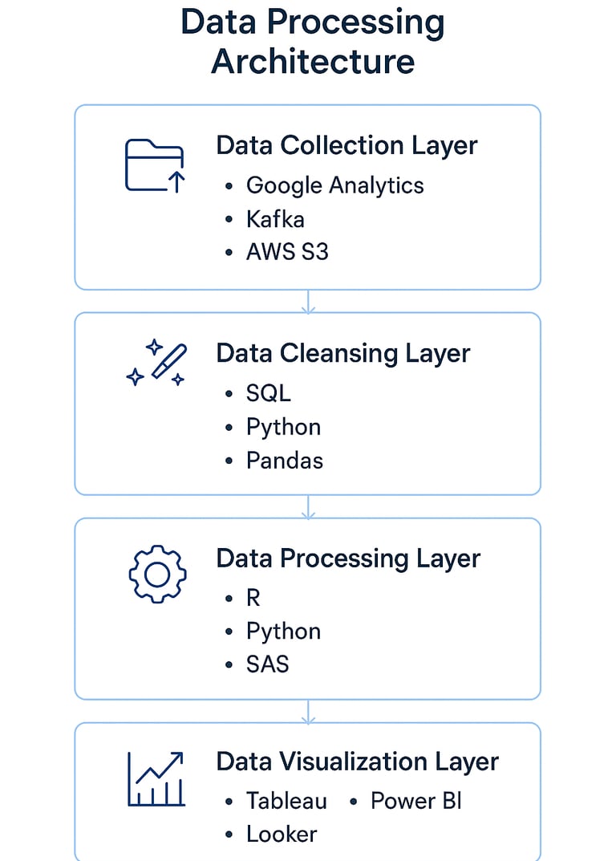The image size is (616, 861).
Task: Select the SAS list item
Action: [x=267, y=664]
